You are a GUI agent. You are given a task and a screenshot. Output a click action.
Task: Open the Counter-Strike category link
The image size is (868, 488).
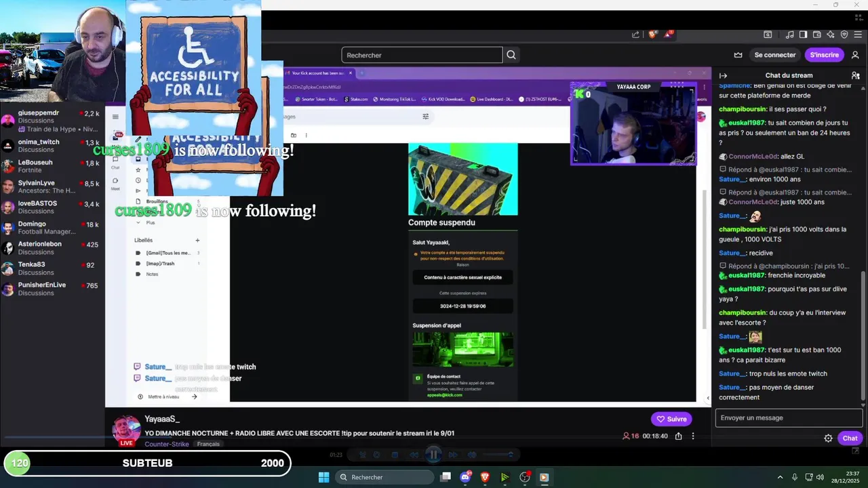[x=167, y=444]
